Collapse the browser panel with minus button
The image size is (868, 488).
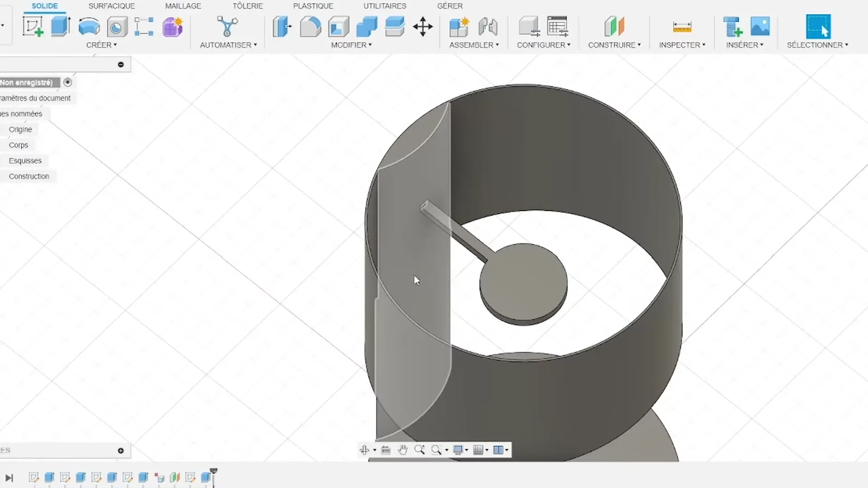pyautogui.click(x=121, y=65)
